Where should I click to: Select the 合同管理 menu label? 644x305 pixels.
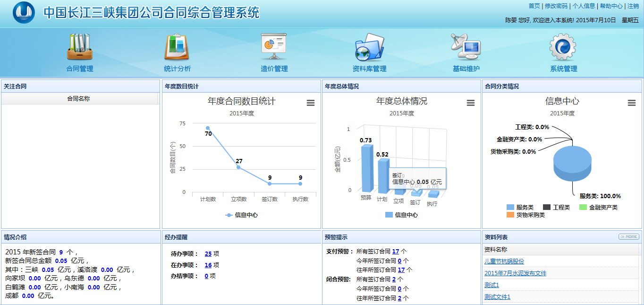80,69
